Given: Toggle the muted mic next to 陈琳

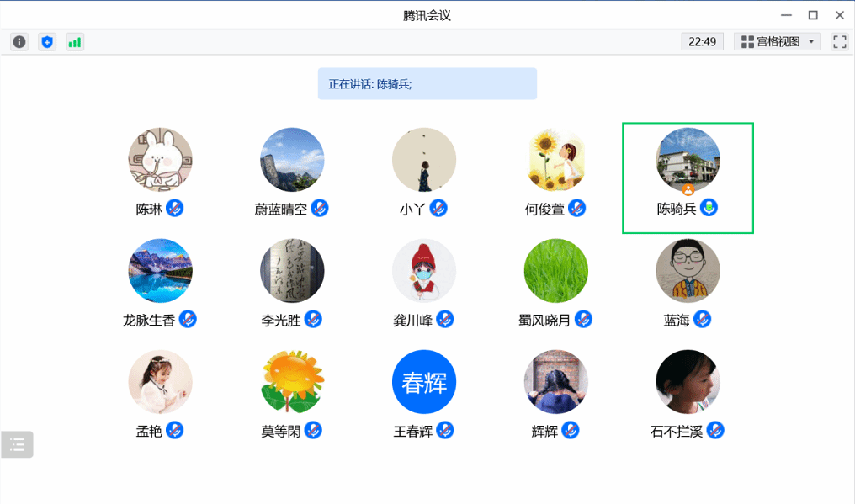Looking at the screenshot, I should tap(175, 208).
